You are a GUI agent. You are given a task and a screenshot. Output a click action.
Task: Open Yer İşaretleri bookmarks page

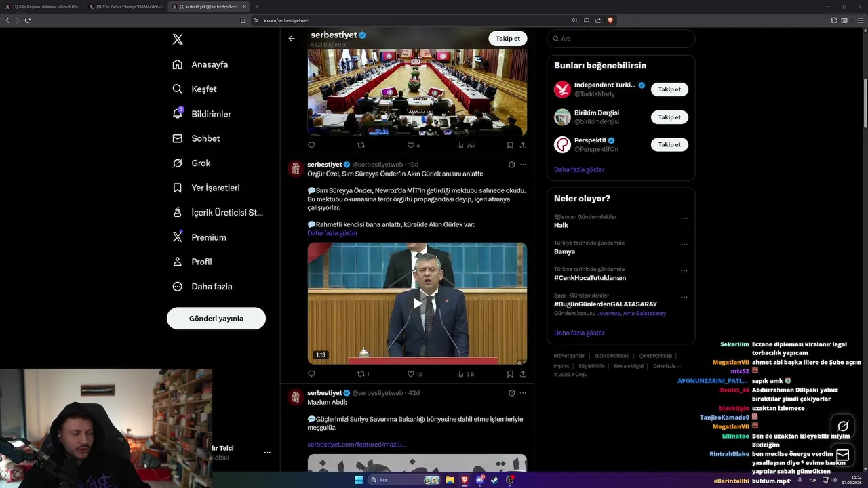click(x=205, y=188)
